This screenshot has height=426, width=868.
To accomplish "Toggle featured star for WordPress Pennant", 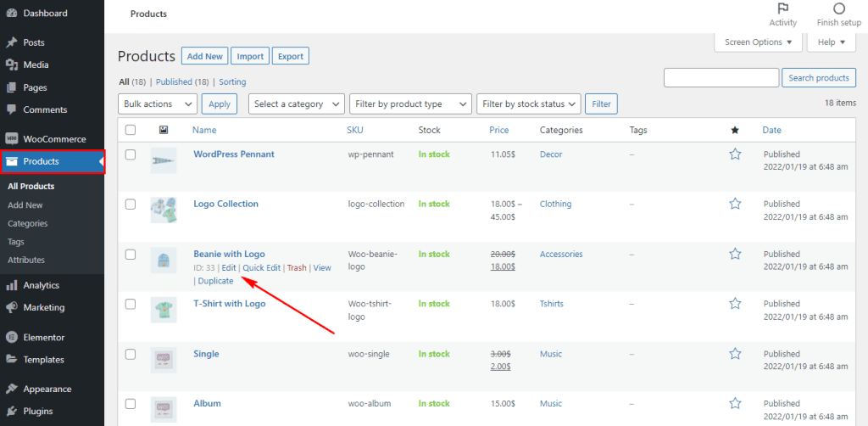I will click(735, 154).
